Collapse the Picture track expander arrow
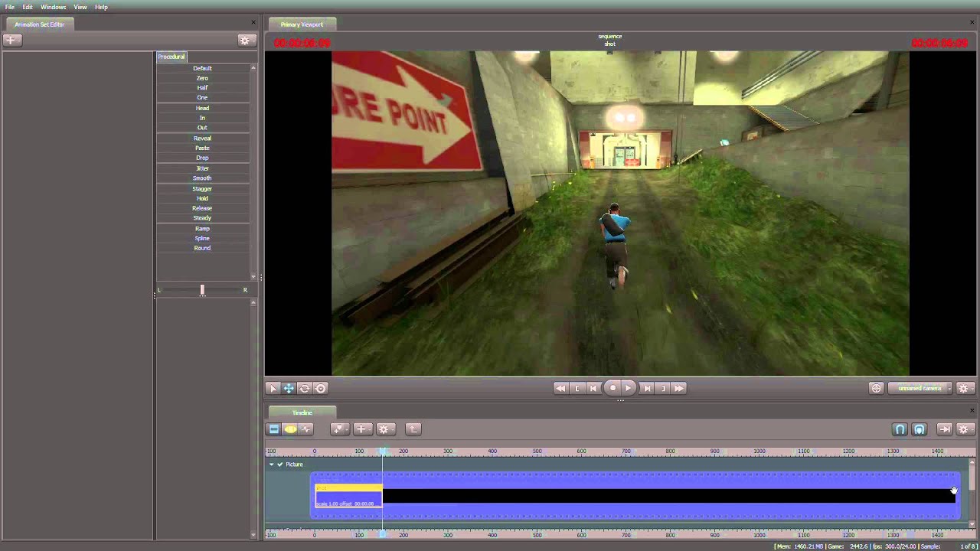The image size is (980, 551). [x=271, y=465]
